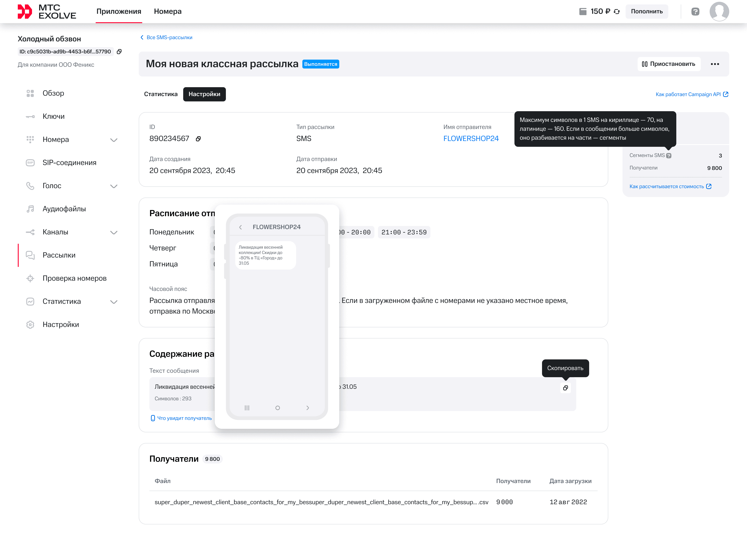Click the recipients CSV file name
The height and width of the screenshot is (560, 747).
click(321, 502)
